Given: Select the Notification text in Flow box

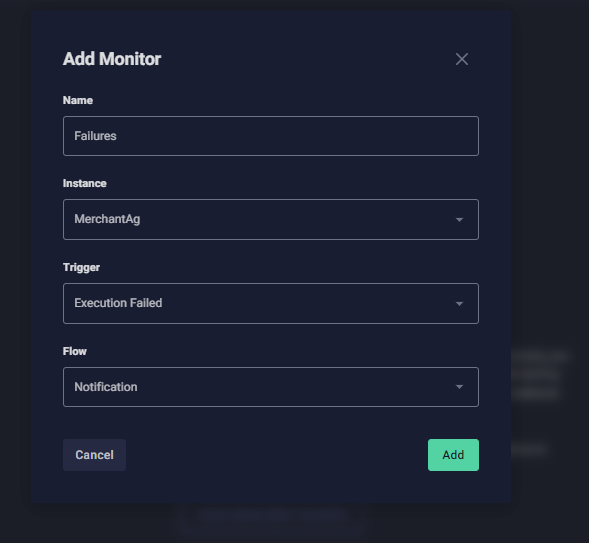Looking at the screenshot, I should (106, 387).
